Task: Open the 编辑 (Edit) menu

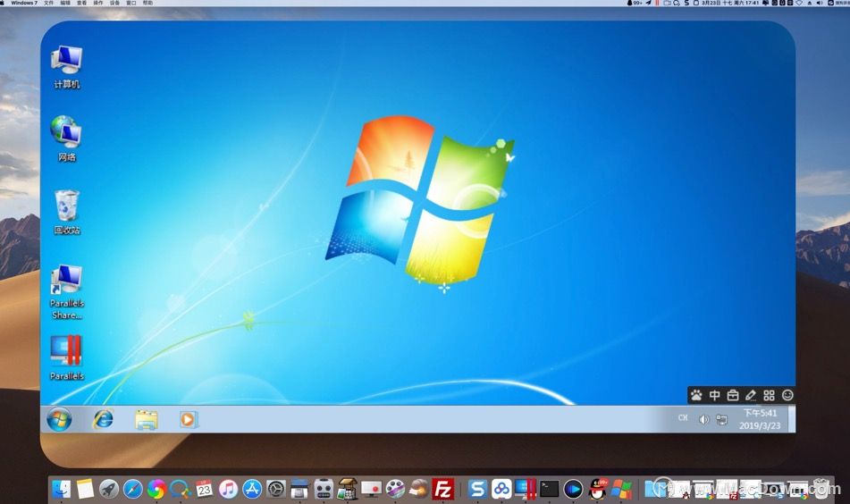Action: [65, 3]
